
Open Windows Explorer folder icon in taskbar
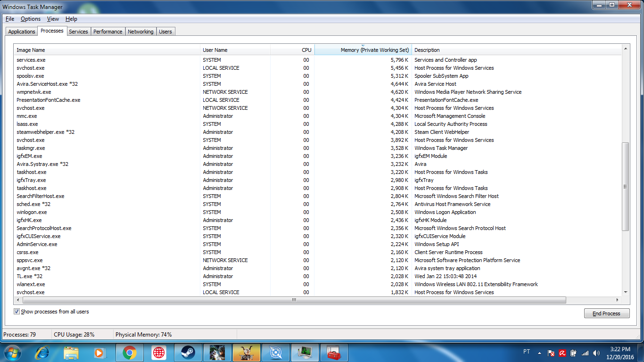click(71, 353)
